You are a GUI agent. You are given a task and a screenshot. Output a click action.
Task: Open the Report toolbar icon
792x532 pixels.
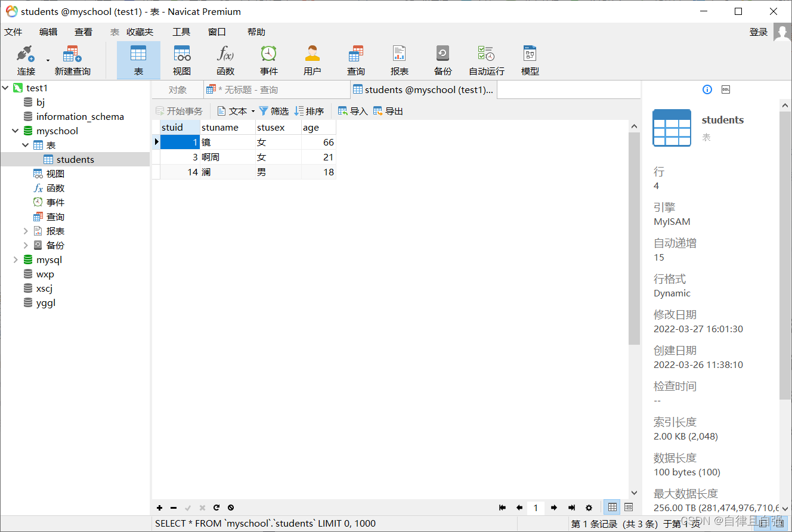pos(400,54)
